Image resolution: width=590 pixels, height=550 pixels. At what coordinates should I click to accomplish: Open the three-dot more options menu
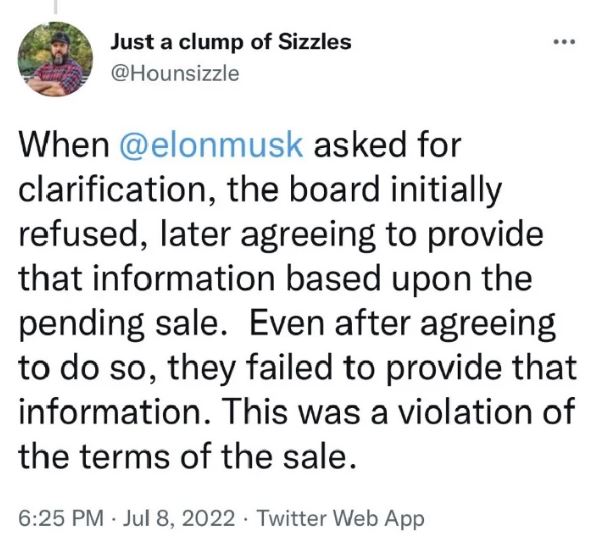(x=564, y=42)
